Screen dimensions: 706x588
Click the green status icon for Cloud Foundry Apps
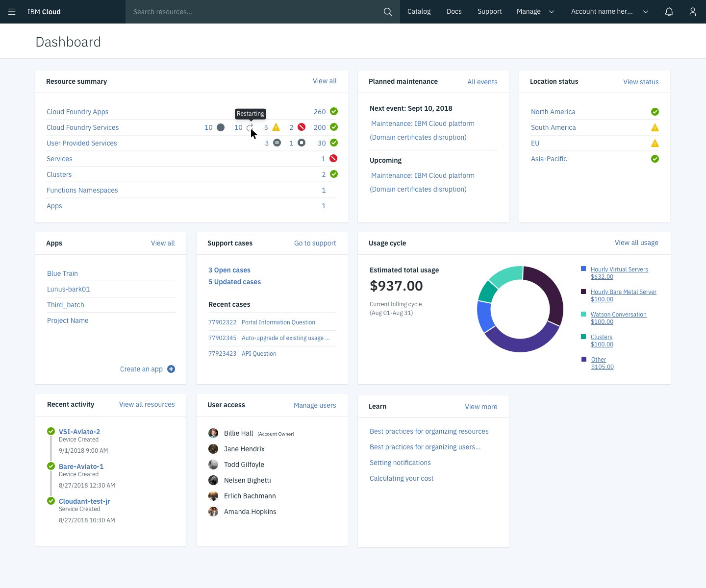(x=334, y=111)
